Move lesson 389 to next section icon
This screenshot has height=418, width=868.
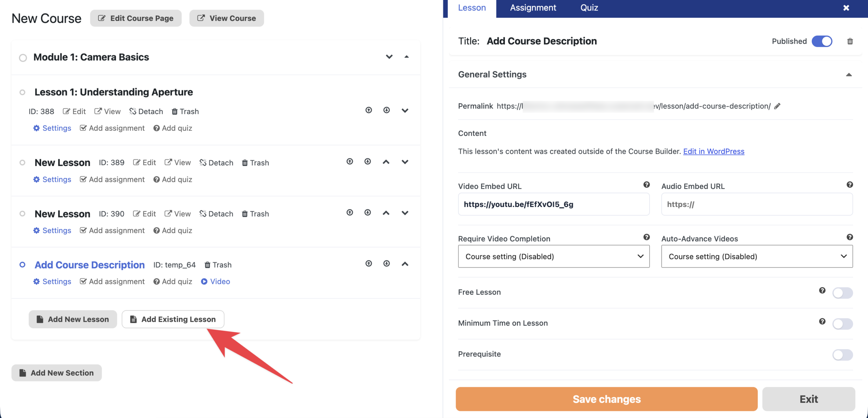tap(368, 161)
